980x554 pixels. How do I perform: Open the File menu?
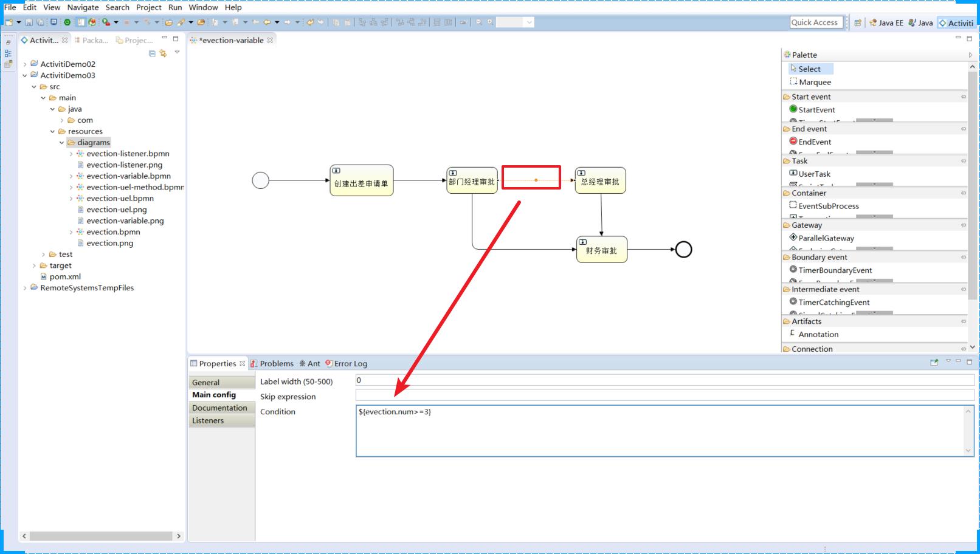point(10,7)
